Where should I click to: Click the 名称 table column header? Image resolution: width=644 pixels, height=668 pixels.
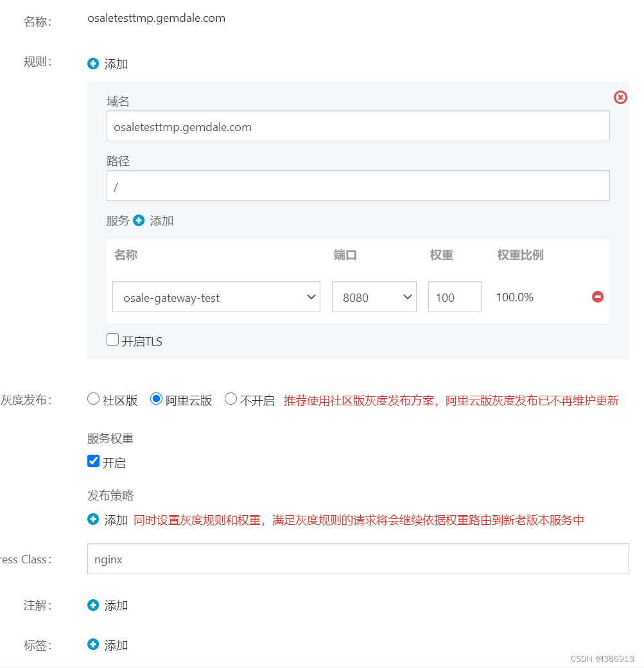pos(126,255)
